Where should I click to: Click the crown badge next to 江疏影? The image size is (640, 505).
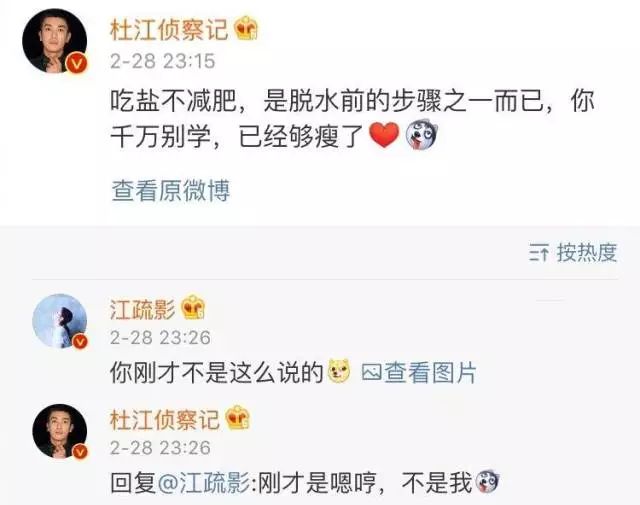[193, 307]
